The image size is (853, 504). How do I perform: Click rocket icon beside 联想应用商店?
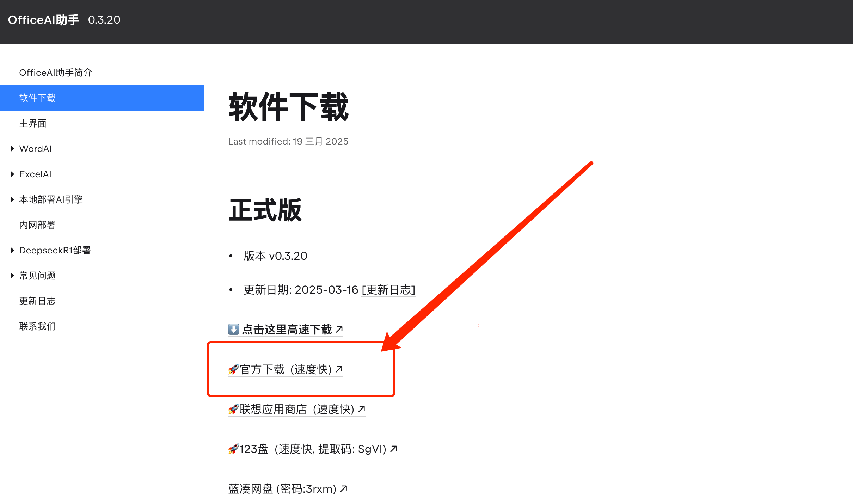click(x=233, y=409)
